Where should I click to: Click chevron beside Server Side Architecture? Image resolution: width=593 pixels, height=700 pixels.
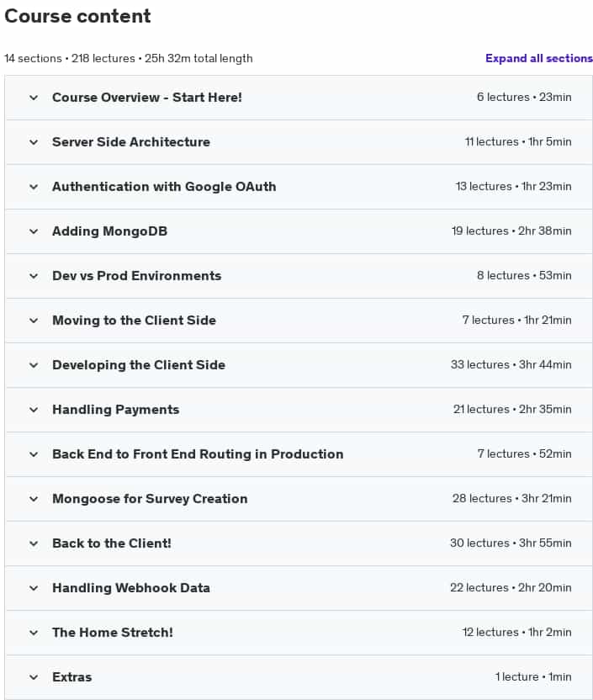point(34,142)
